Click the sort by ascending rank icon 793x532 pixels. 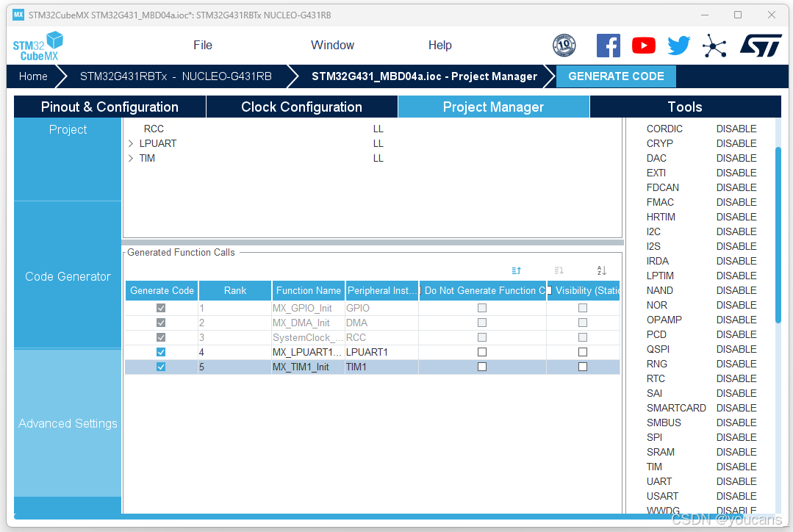pyautogui.click(x=516, y=270)
